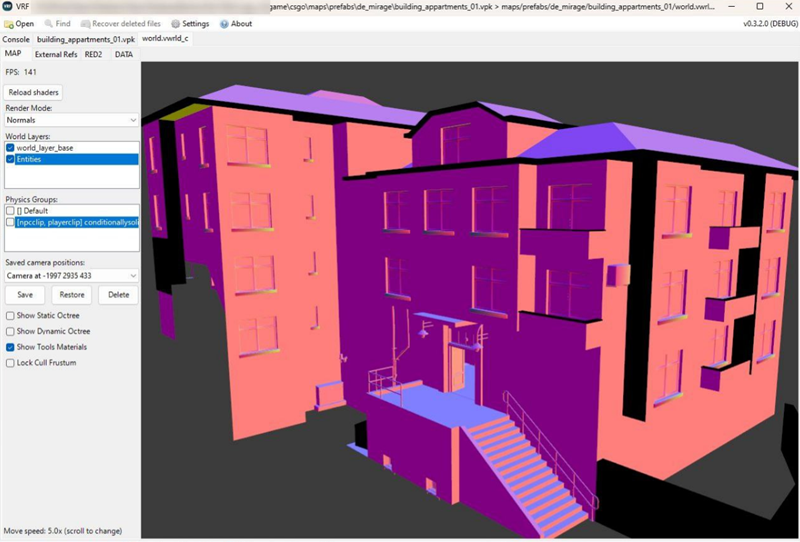The width and height of the screenshot is (800, 542).
Task: Enable the Default physics group checkbox
Action: click(x=10, y=211)
